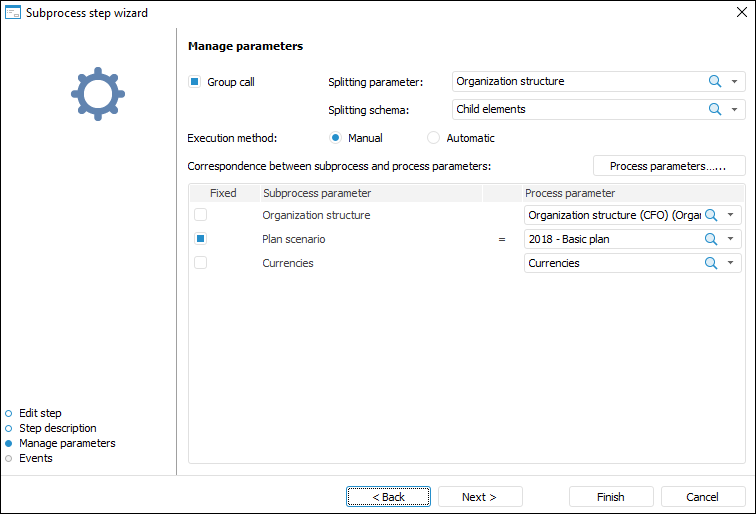The width and height of the screenshot is (756, 514).
Task: Expand the Splitting parameter dropdown arrow
Action: pos(735,82)
